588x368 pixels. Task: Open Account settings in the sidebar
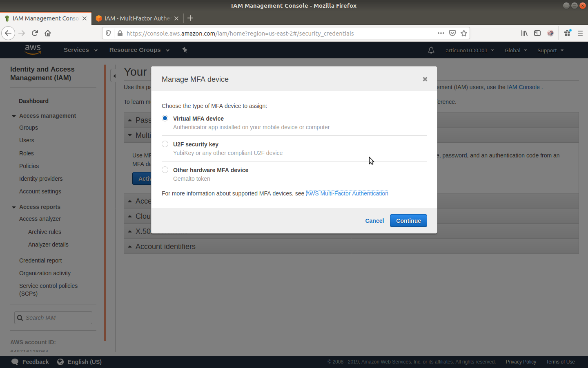point(40,191)
